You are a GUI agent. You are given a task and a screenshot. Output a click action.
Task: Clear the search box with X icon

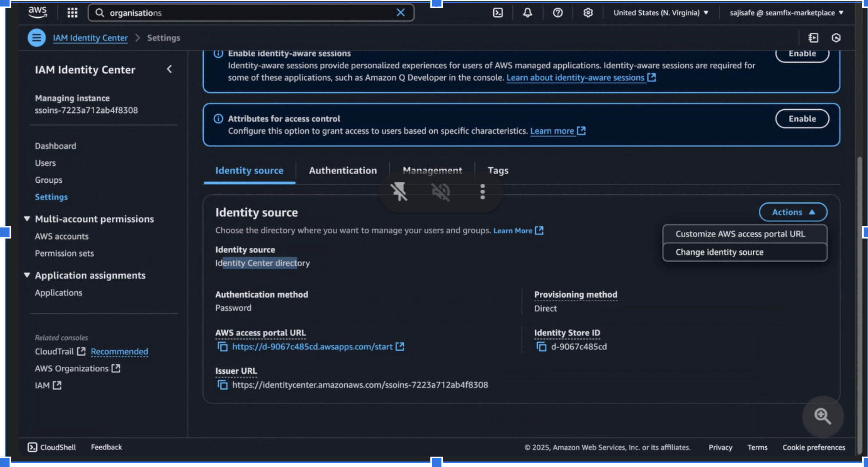400,13
